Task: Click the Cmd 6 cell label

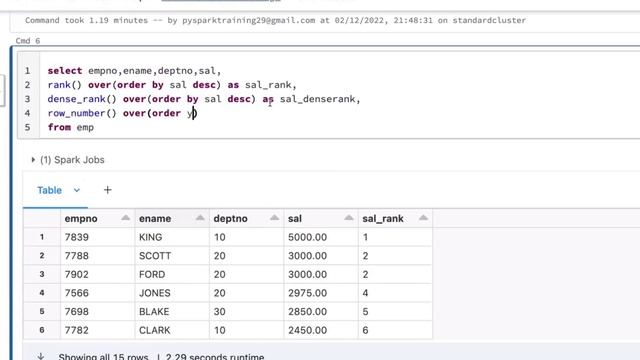Action: [x=28, y=41]
